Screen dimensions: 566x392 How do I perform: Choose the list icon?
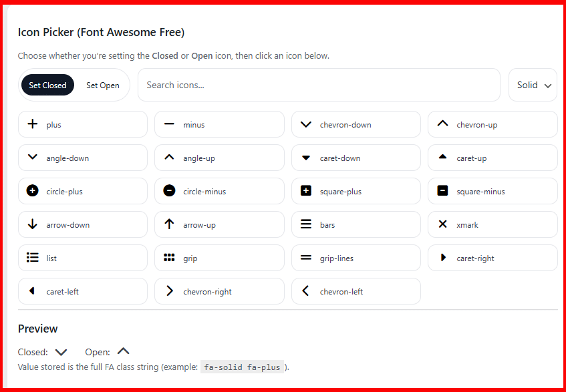click(82, 258)
